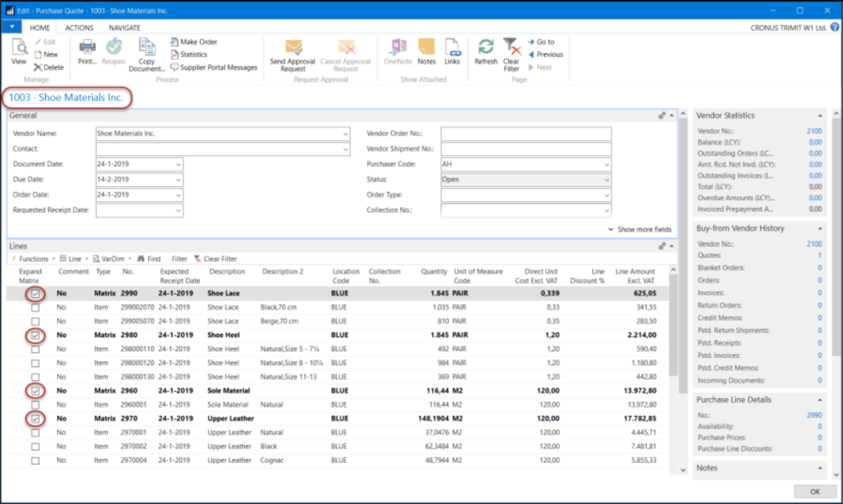The width and height of the screenshot is (843, 504).
Task: Click the Availability value link
Action: click(x=820, y=427)
